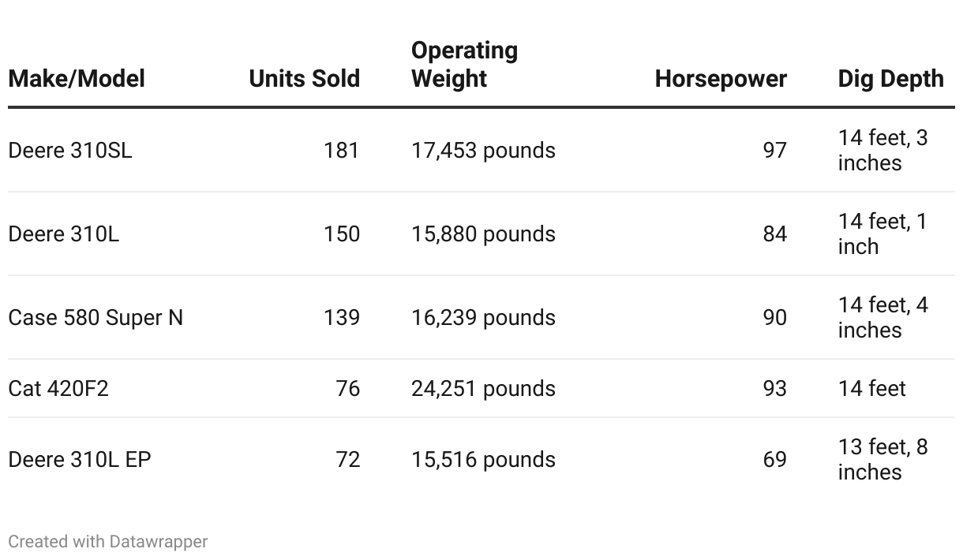963x560 pixels.
Task: Select the Deere 310SL row label
Action: coord(70,150)
